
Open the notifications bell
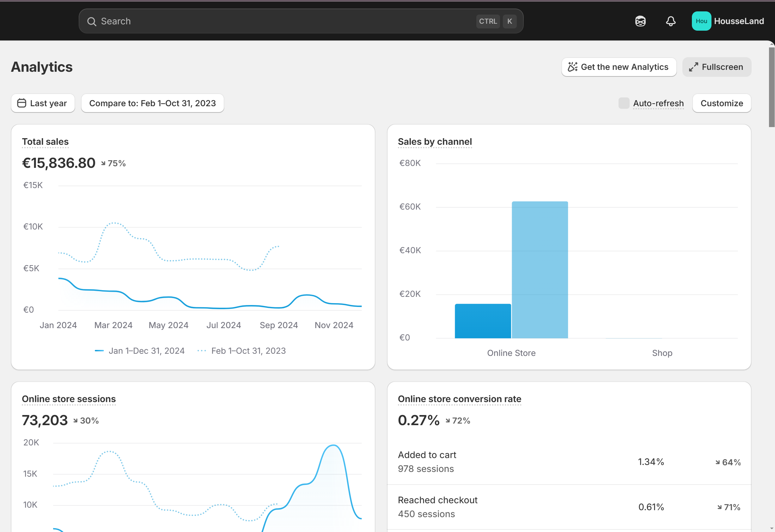click(x=671, y=21)
